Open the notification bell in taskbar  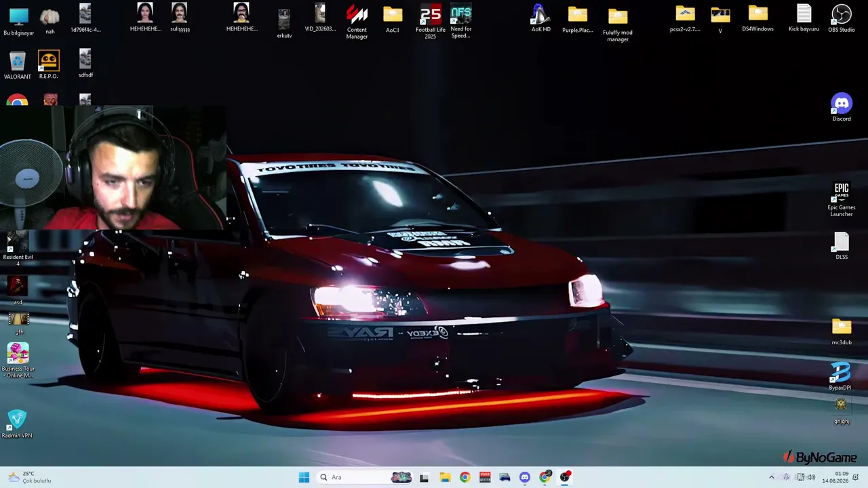[856, 477]
